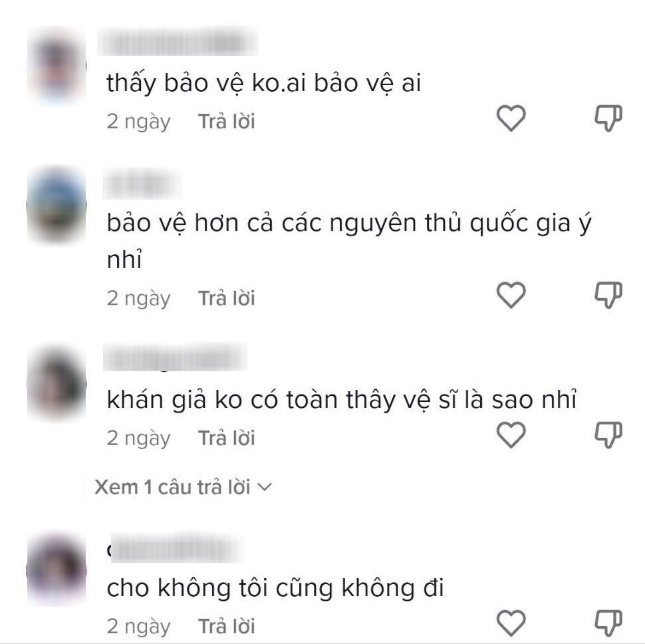Dislike the "khán giả ko có" comment
This screenshot has height=644, width=645.
(608, 434)
